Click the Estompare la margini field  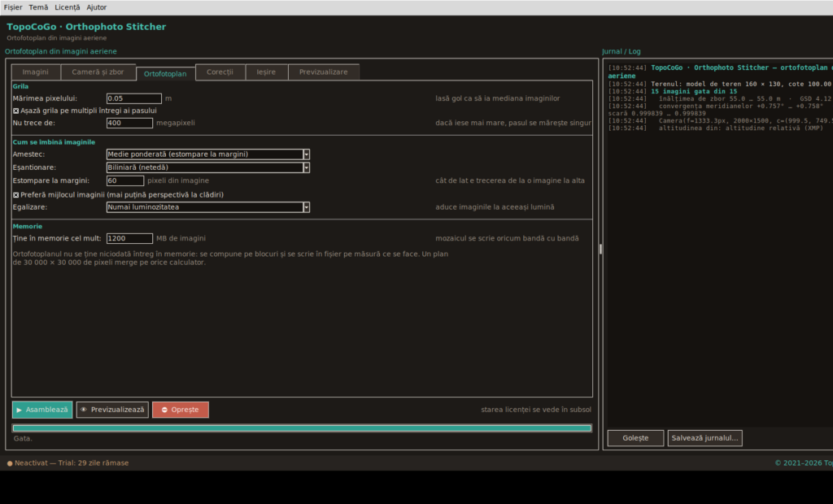coord(124,180)
